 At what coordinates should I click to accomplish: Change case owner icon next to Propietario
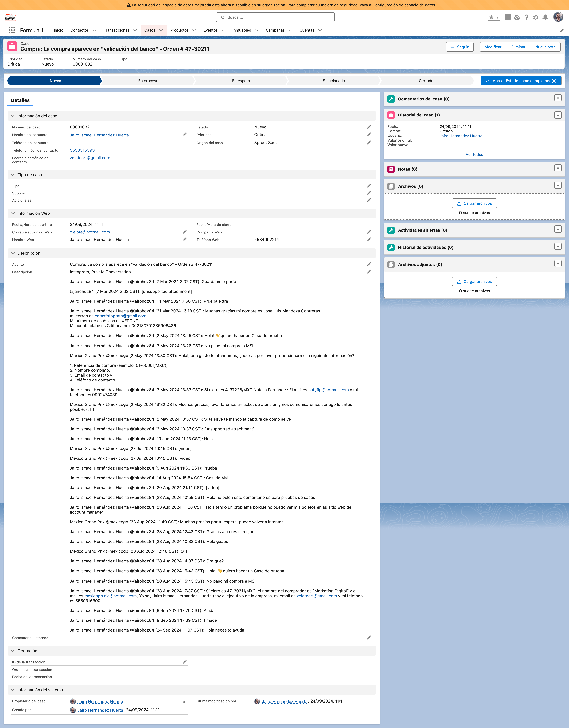pos(185,701)
